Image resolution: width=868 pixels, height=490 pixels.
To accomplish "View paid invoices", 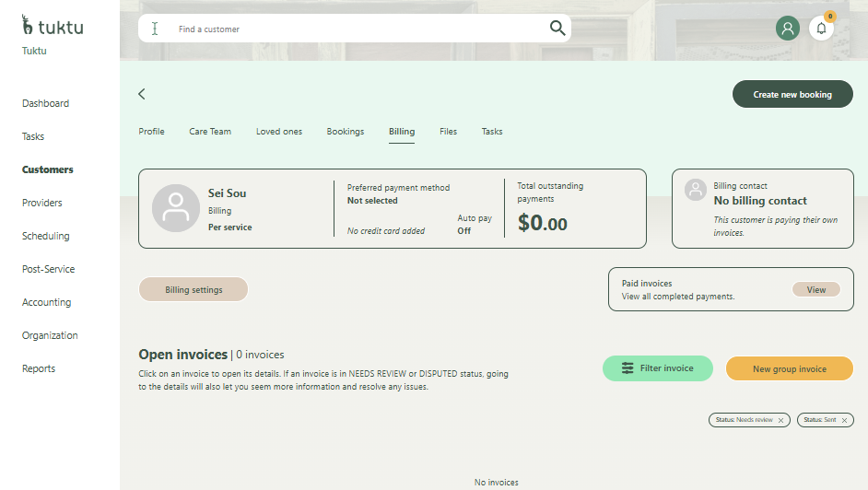I will [815, 289].
